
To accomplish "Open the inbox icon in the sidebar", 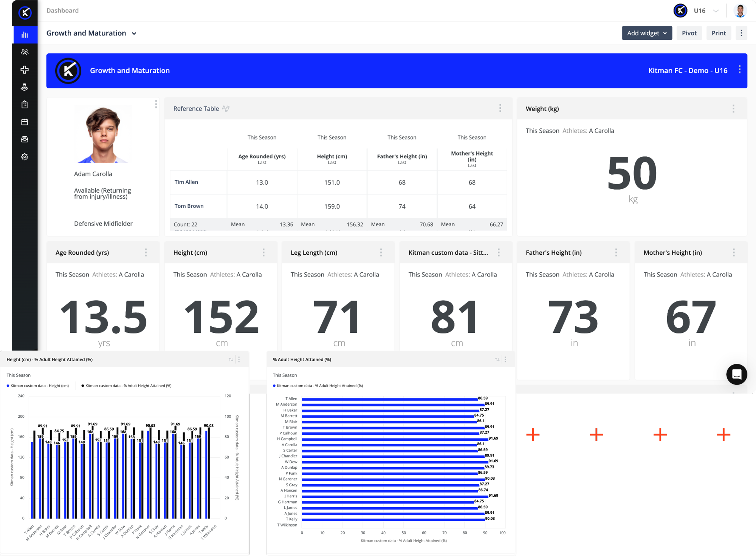I will pyautogui.click(x=24, y=139).
